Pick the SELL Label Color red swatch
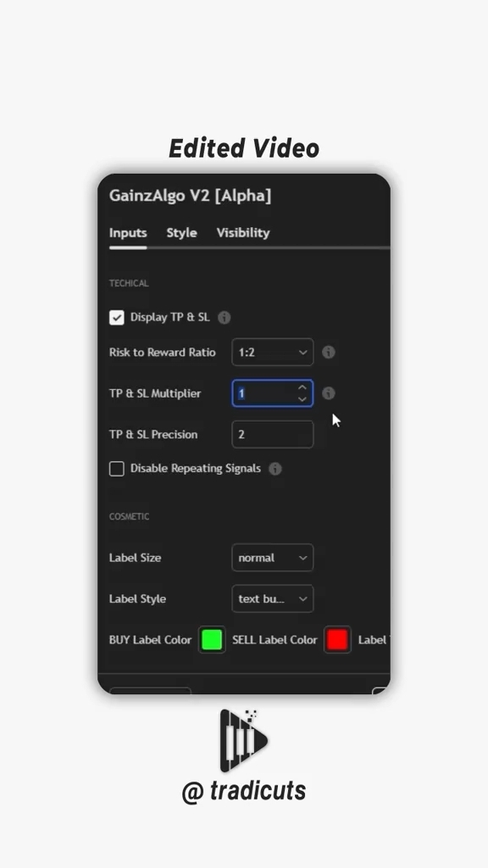The height and width of the screenshot is (868, 488). click(x=337, y=639)
